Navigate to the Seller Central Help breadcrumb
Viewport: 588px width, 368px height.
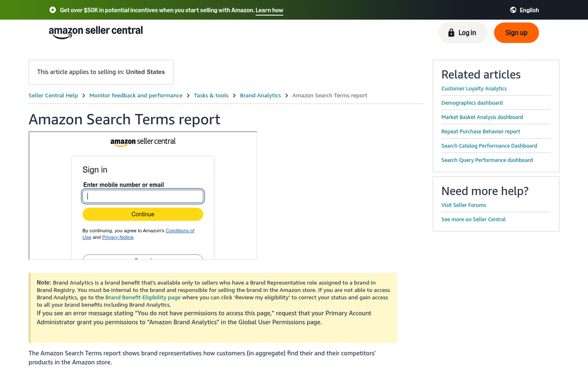[x=53, y=95]
